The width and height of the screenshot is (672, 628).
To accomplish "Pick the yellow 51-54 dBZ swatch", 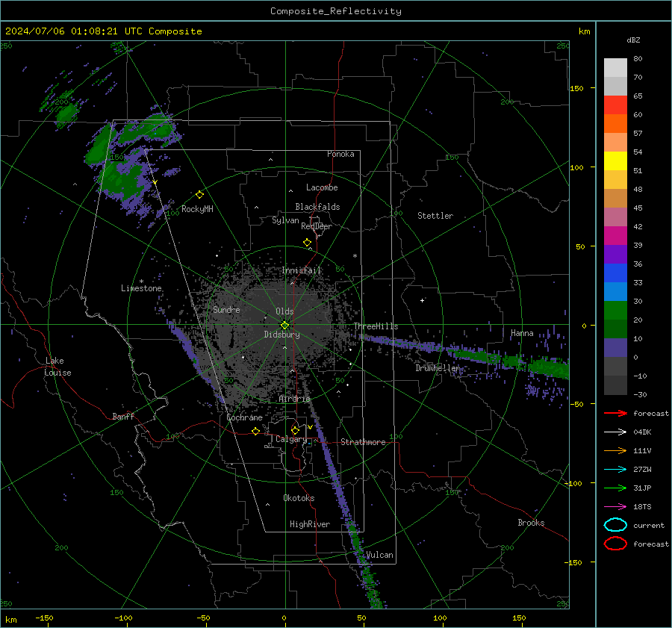I will (x=615, y=161).
